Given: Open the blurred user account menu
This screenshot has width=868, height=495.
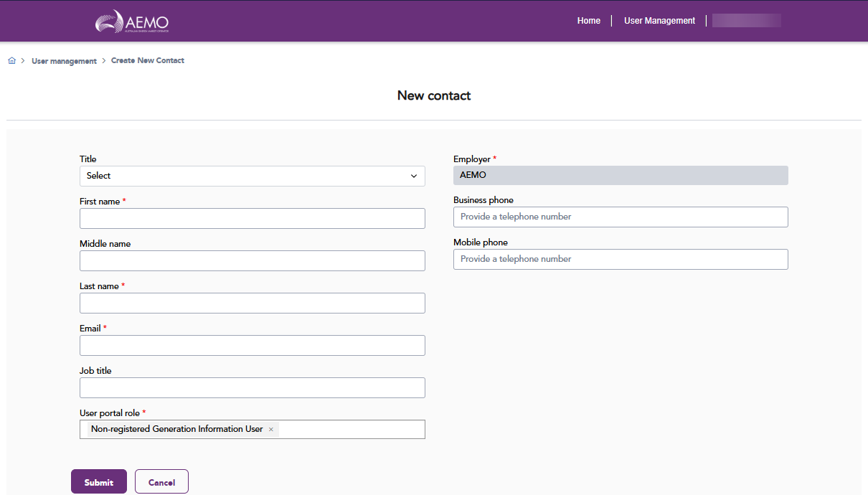Looking at the screenshot, I should click(747, 21).
